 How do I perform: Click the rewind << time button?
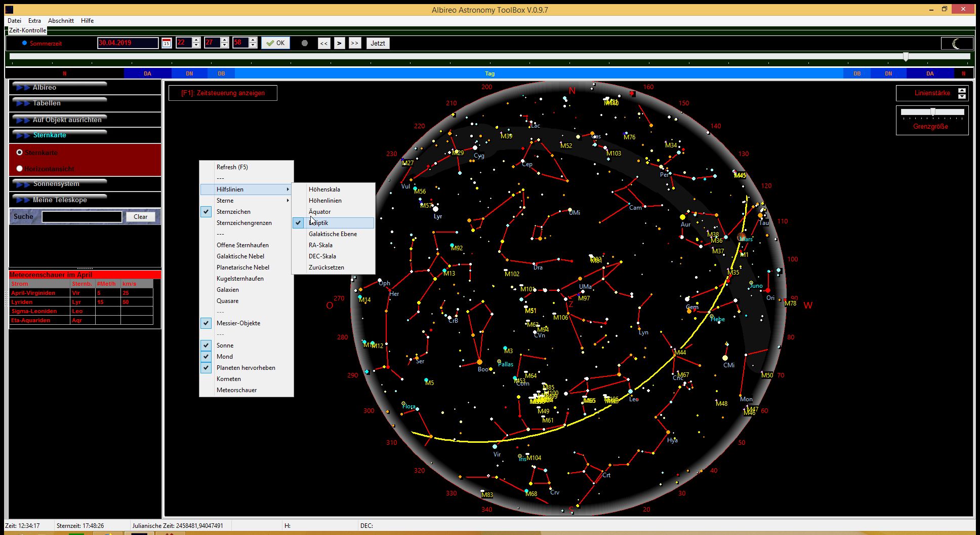(324, 43)
